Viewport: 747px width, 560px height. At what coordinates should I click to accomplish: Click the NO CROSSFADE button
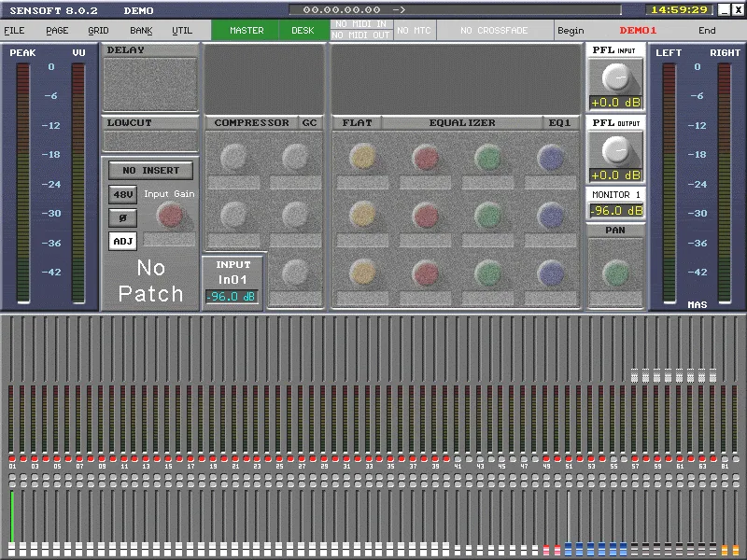pyautogui.click(x=494, y=31)
